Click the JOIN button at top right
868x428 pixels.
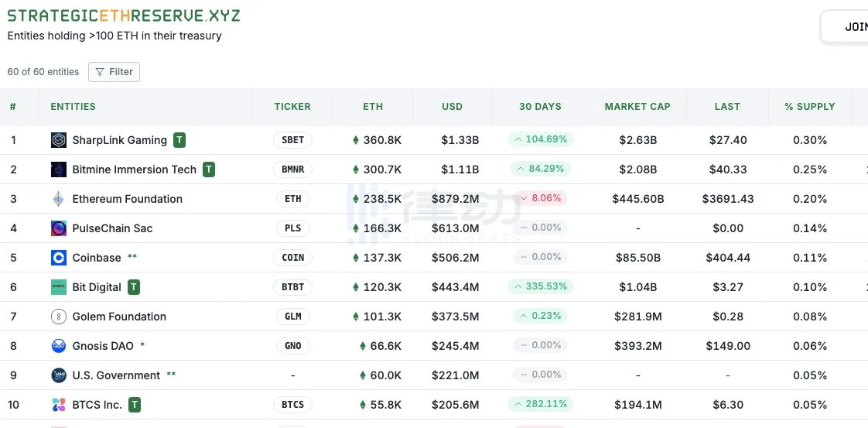[x=845, y=26]
